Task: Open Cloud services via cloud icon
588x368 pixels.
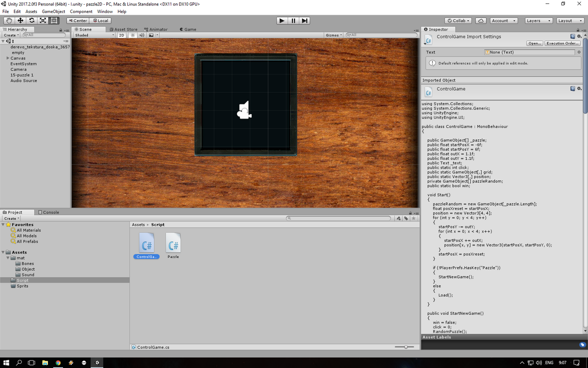Action: pyautogui.click(x=481, y=21)
